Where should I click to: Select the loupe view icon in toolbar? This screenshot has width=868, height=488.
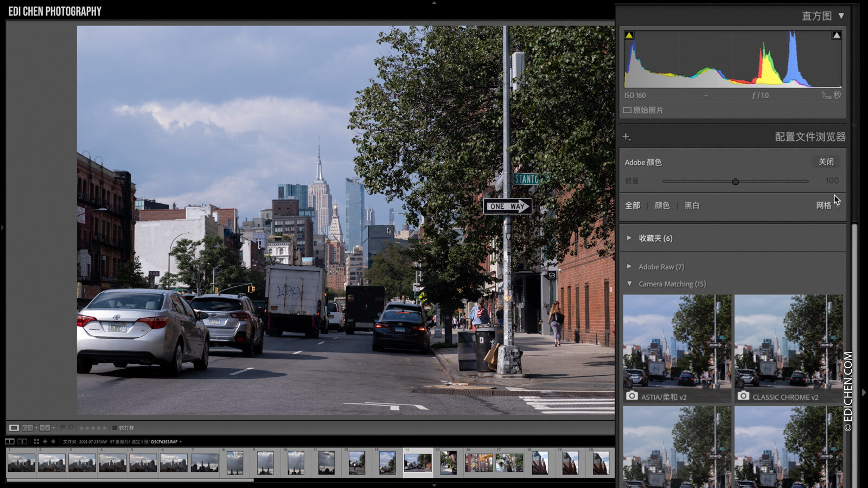[x=14, y=428]
